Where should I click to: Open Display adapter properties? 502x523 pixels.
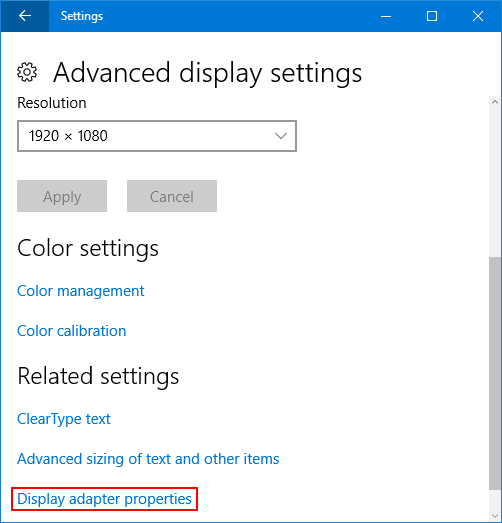pyautogui.click(x=104, y=499)
